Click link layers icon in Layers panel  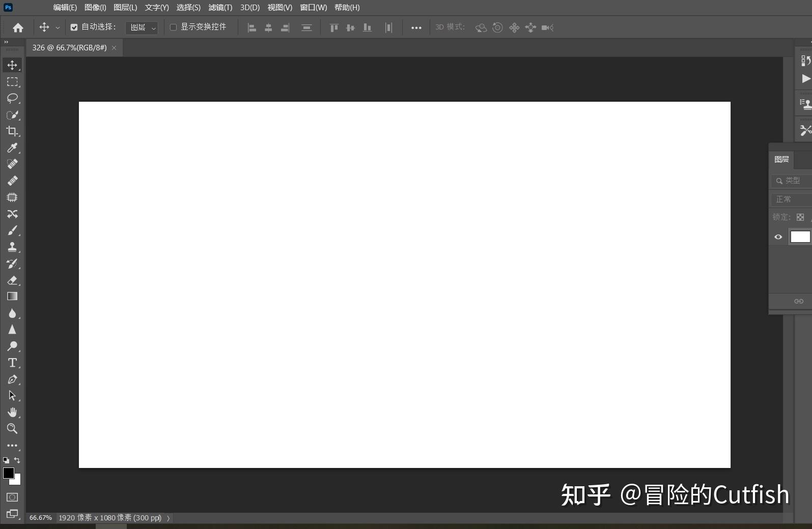click(799, 302)
